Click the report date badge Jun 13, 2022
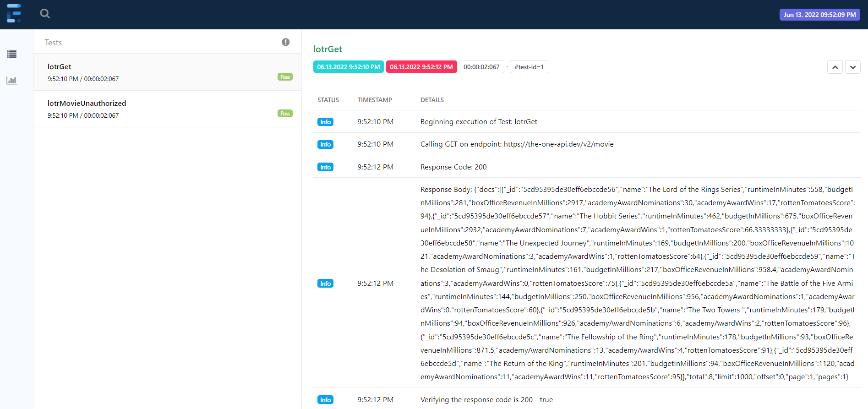 click(819, 15)
